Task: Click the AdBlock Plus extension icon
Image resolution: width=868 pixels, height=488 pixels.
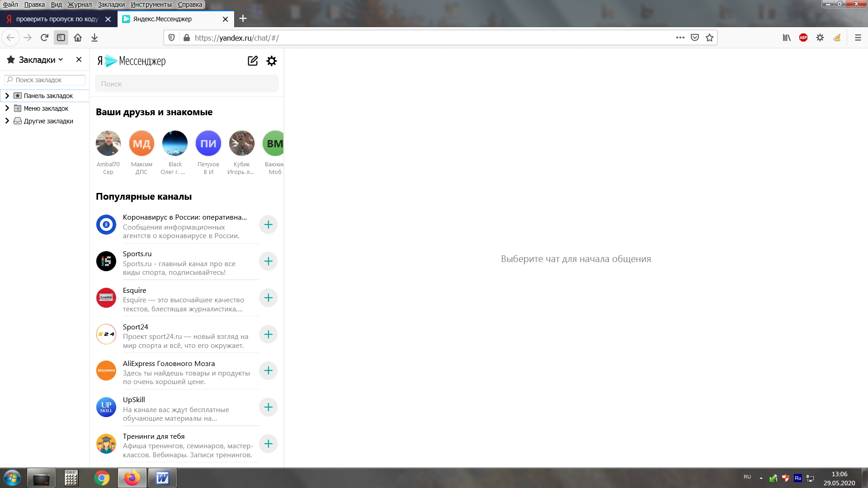Action: coord(803,38)
